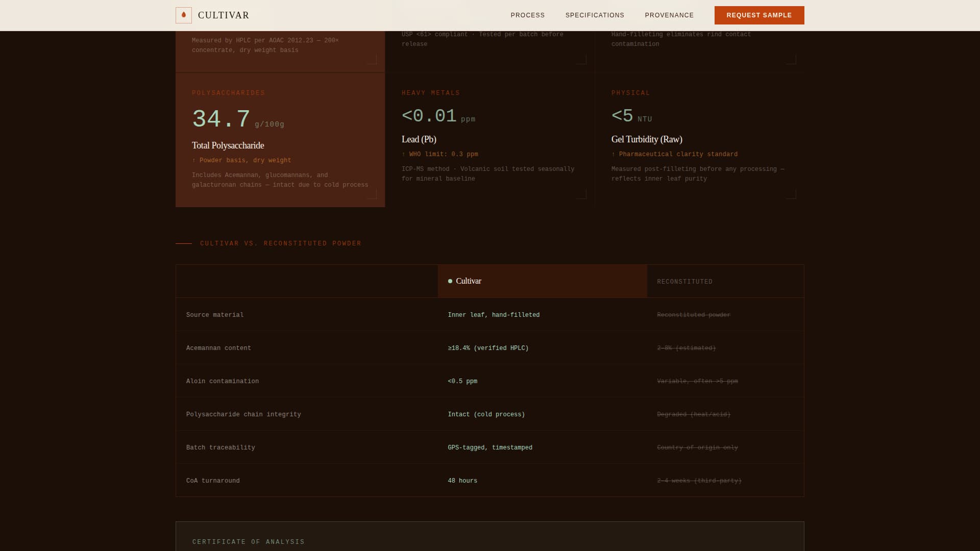This screenshot has height=551, width=980.
Task: Click 'Polysaccharide chain integrity' row label
Action: (243, 414)
